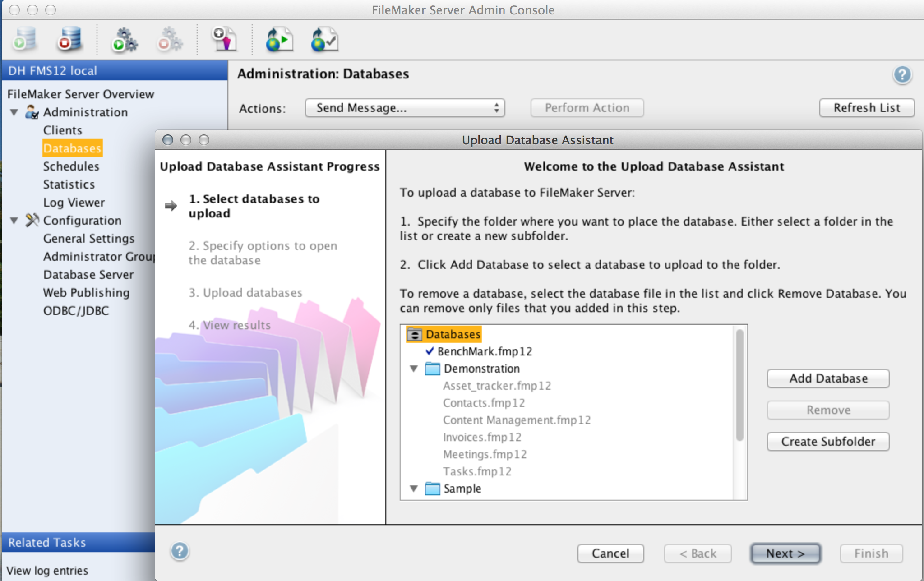Click the Stop Database Server toolbar icon

click(69, 39)
